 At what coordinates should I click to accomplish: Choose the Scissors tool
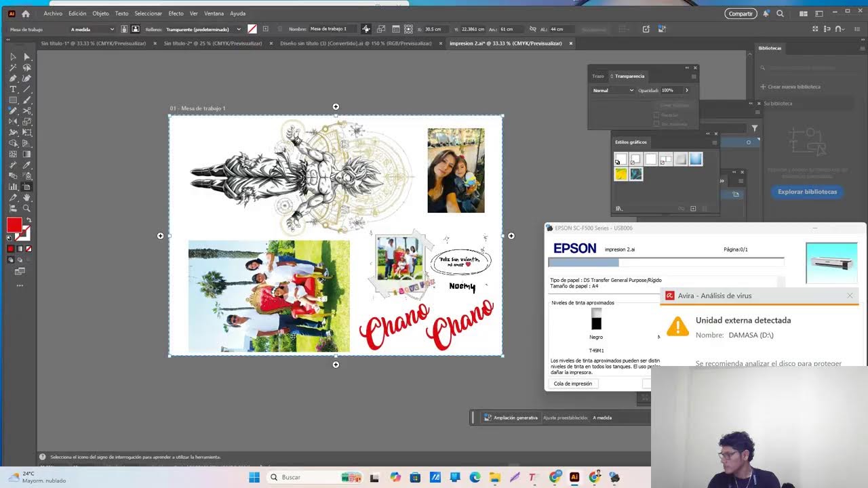point(27,110)
